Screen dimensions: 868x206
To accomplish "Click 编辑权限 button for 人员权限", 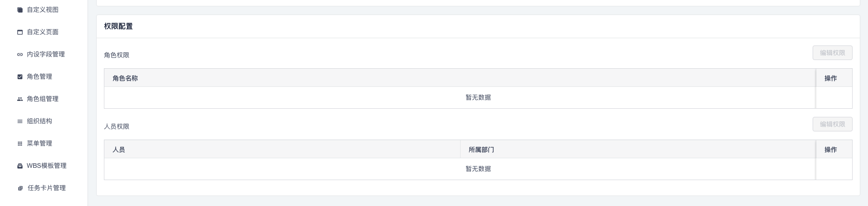I will coord(832,124).
